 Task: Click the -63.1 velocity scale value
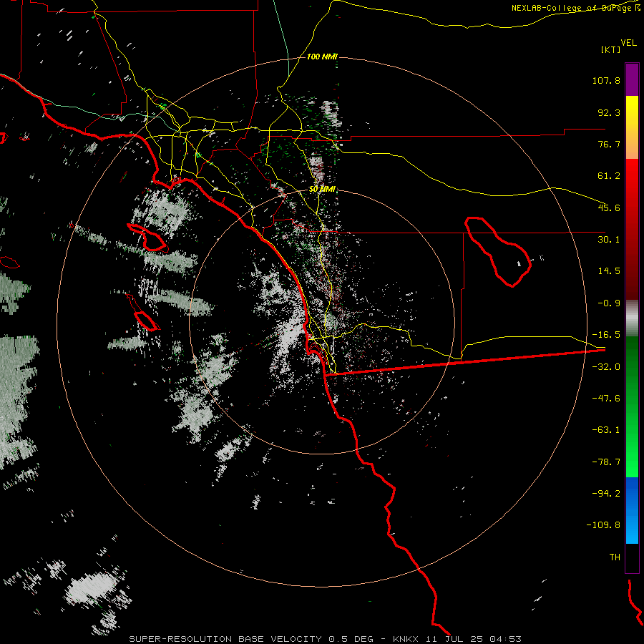click(x=606, y=430)
